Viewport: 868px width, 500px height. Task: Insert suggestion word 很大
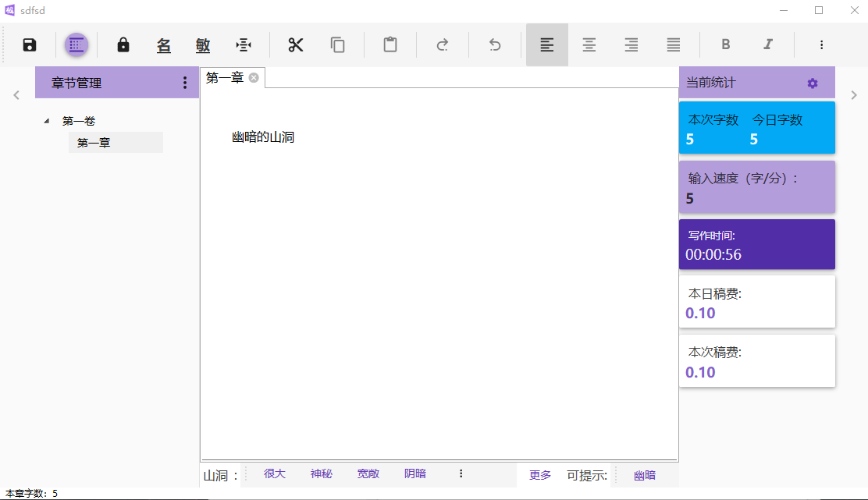[275, 474]
